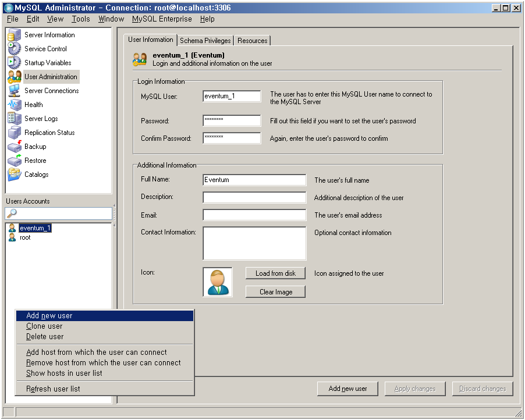Select Replication Status in the sidebar
525x420 pixels.
pyautogui.click(x=49, y=133)
